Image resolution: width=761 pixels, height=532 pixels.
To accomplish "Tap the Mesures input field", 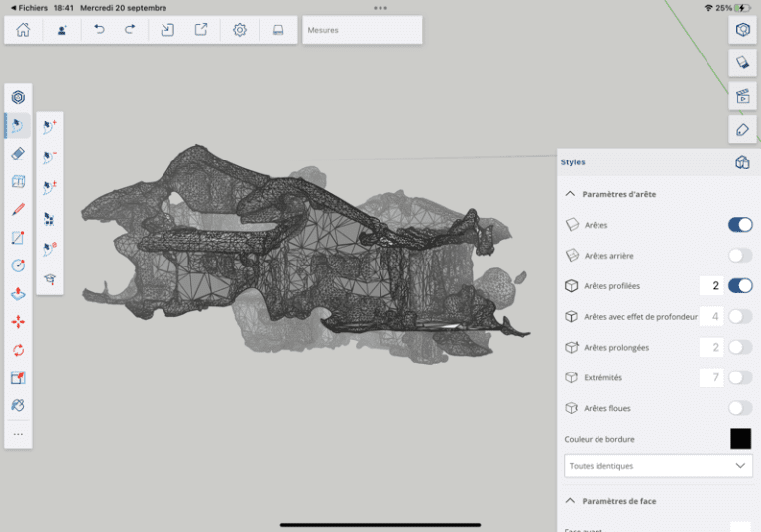I will point(363,30).
